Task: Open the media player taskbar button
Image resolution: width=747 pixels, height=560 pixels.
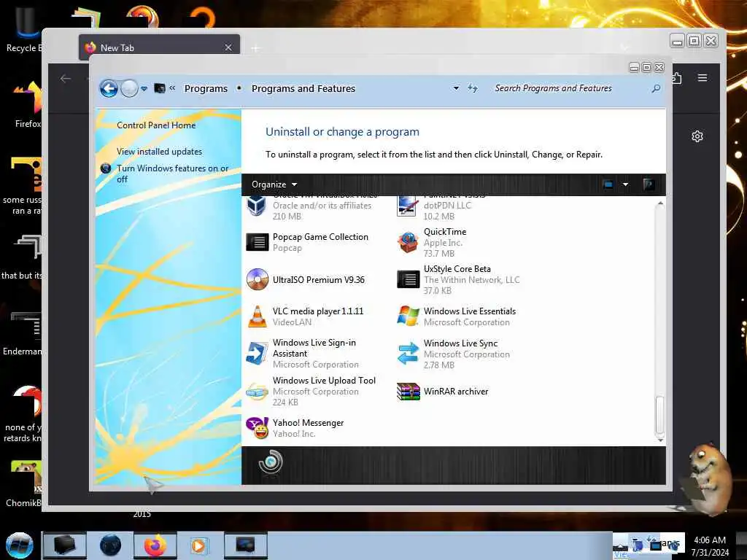Action: tap(198, 545)
